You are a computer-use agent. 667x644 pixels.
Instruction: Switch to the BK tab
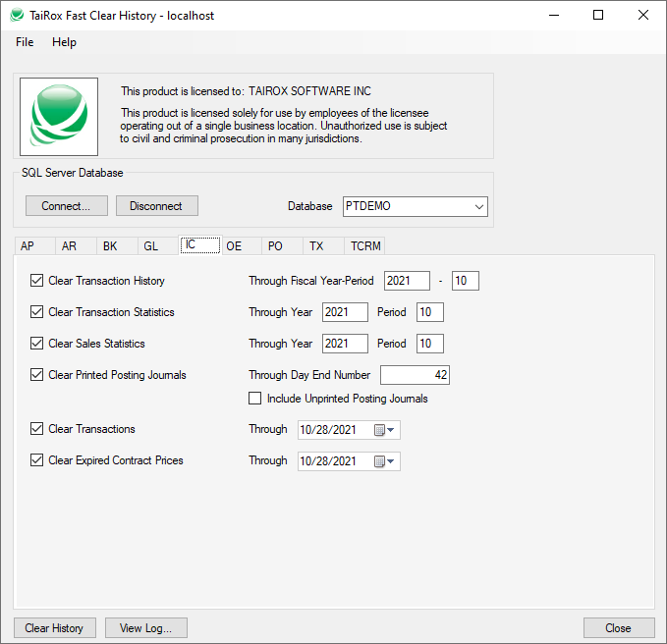(117, 246)
